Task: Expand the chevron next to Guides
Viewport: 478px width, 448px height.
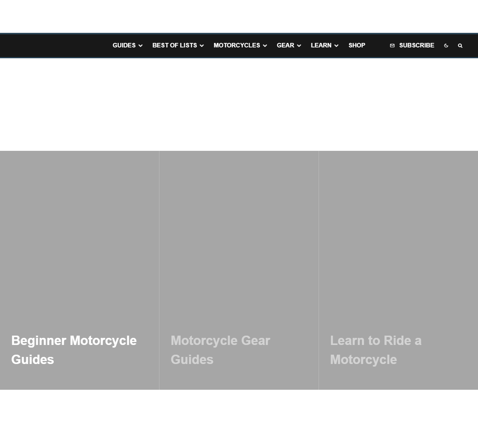Action: (140, 46)
